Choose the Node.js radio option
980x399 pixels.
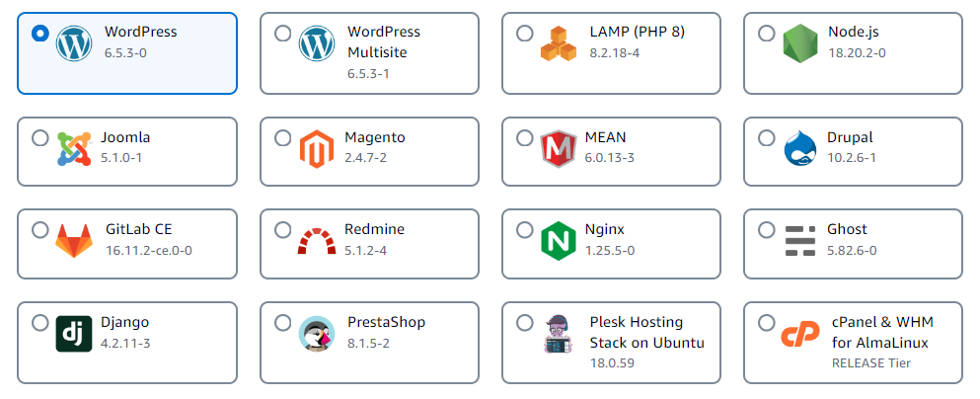click(766, 34)
